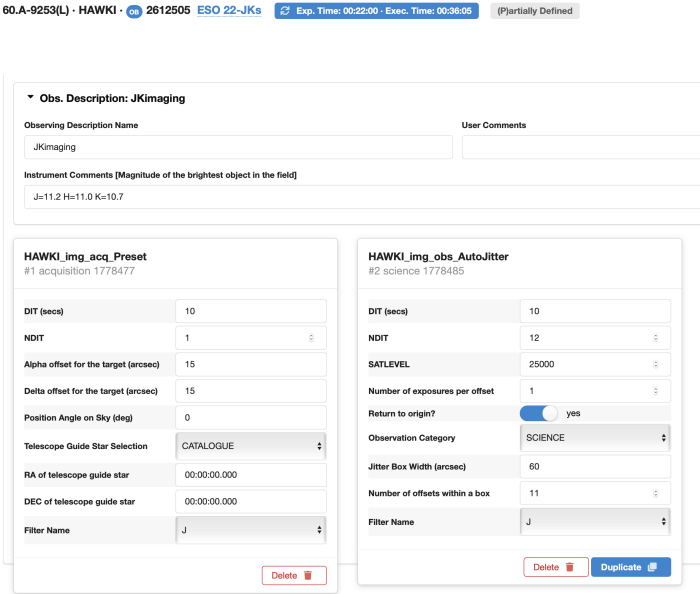Click the OB badge icon in header
Image resolution: width=700 pixels, height=594 pixels.
[133, 11]
